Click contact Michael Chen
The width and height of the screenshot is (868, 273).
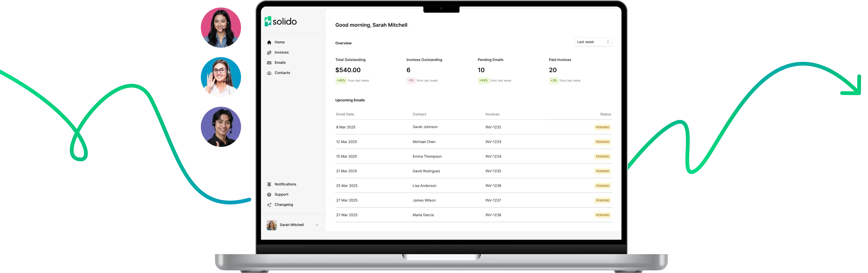(424, 142)
